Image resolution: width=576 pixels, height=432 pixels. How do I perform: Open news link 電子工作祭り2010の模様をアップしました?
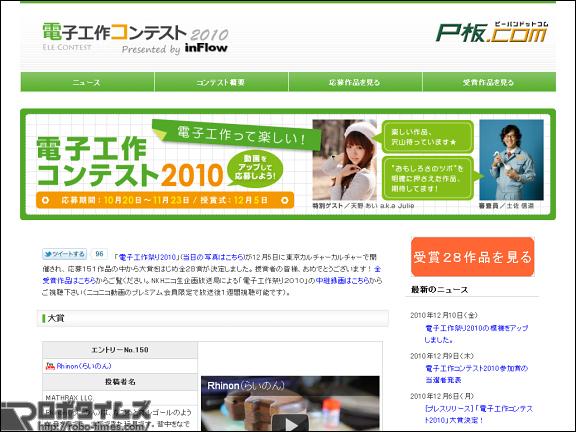476,334
